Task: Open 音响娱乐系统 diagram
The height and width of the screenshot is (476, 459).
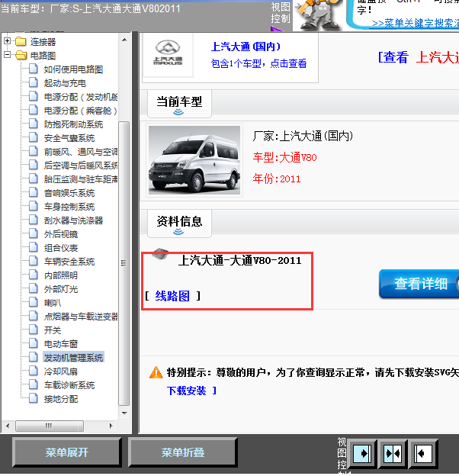Action: (x=69, y=193)
